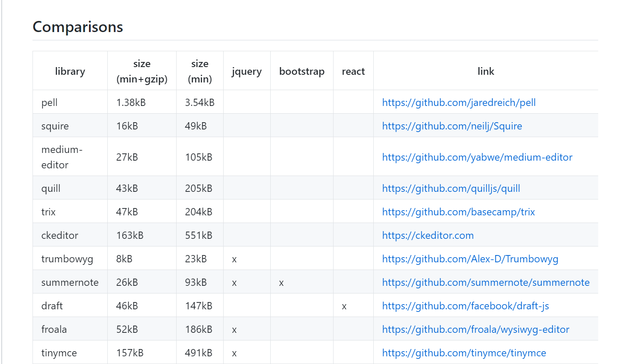Click the 551kB size value
Viewport: 629px width, 364px height.
pos(199,235)
